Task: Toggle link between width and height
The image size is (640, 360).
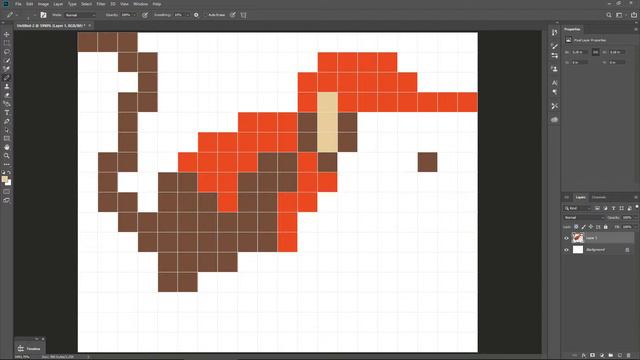Action: (596, 52)
